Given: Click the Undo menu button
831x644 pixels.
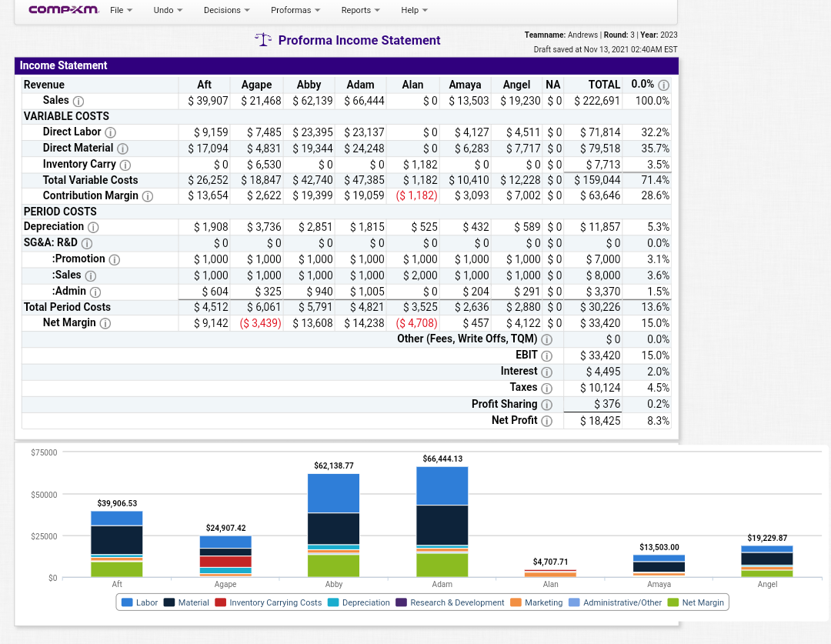Looking at the screenshot, I should coord(168,10).
